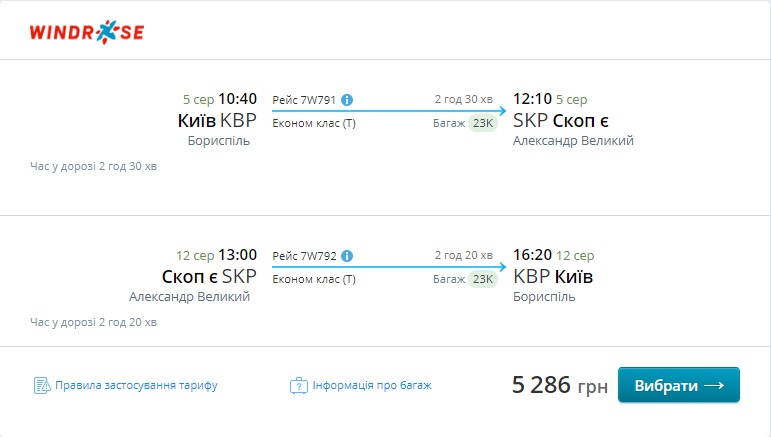Viewport: 771px width, 437px height.
Task: Click the 23K baggage badge on outbound flight
Action: tap(484, 124)
